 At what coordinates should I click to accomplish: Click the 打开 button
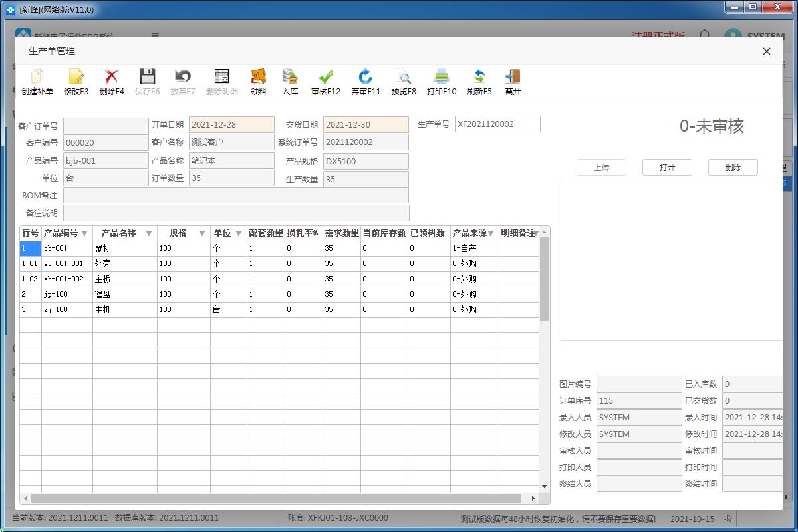pyautogui.click(x=667, y=168)
